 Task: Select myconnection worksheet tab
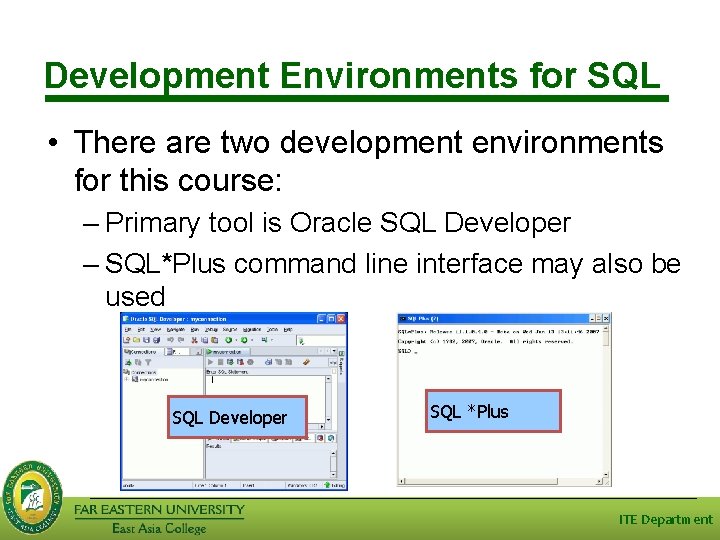(x=228, y=352)
